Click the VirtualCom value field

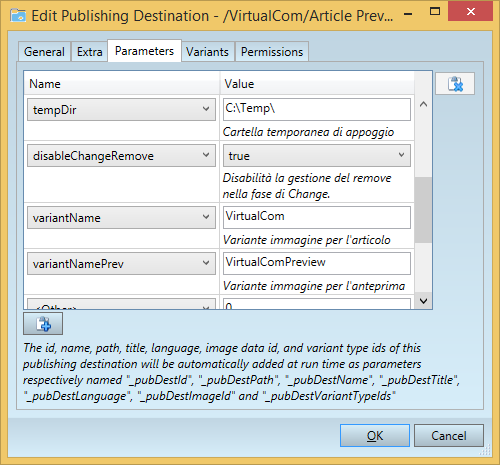tap(317, 217)
